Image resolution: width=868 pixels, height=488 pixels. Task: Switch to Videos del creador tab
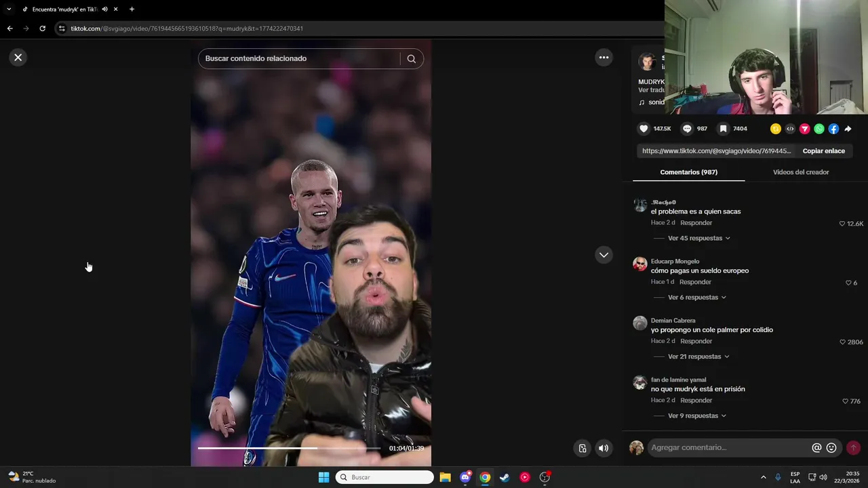801,172
